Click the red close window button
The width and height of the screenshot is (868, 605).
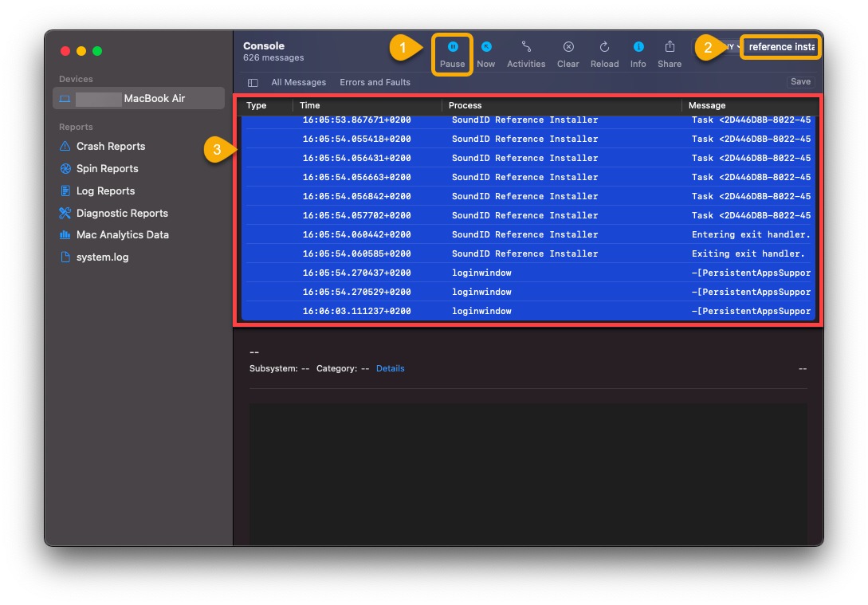click(65, 51)
